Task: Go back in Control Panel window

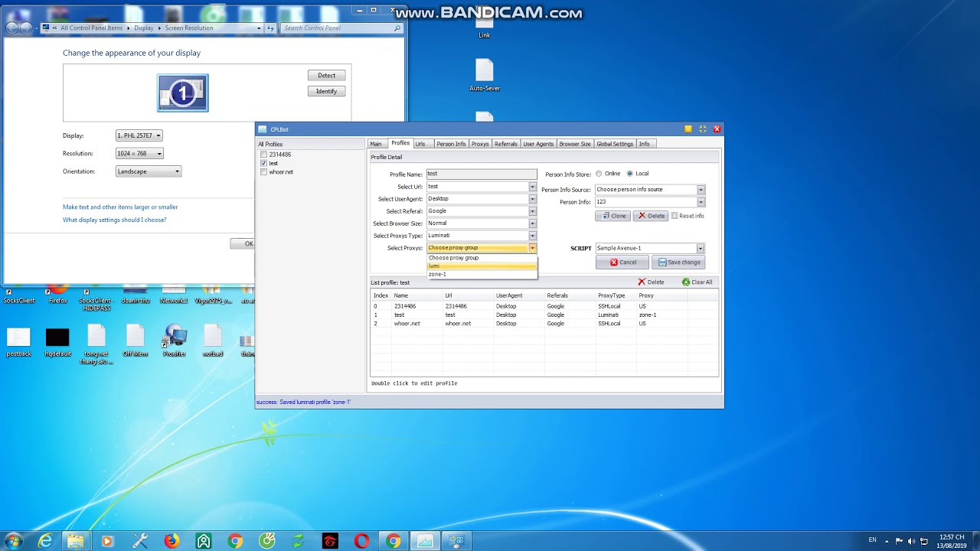Action: (x=13, y=28)
